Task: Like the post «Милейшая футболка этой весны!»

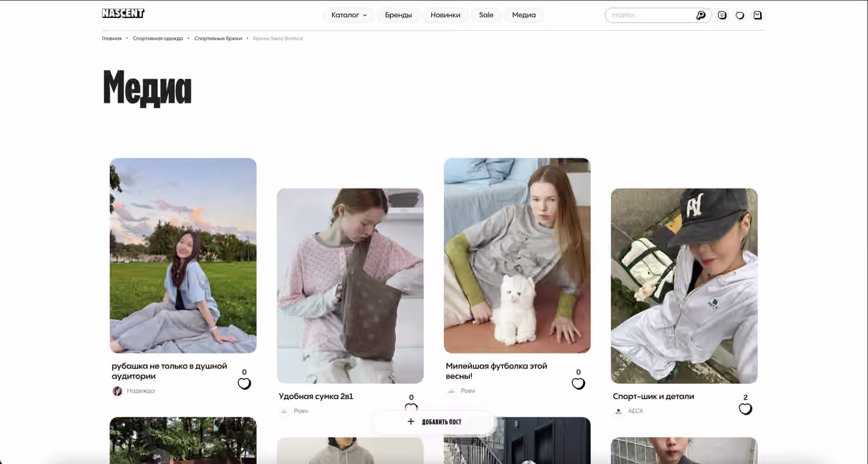Action: pos(578,384)
